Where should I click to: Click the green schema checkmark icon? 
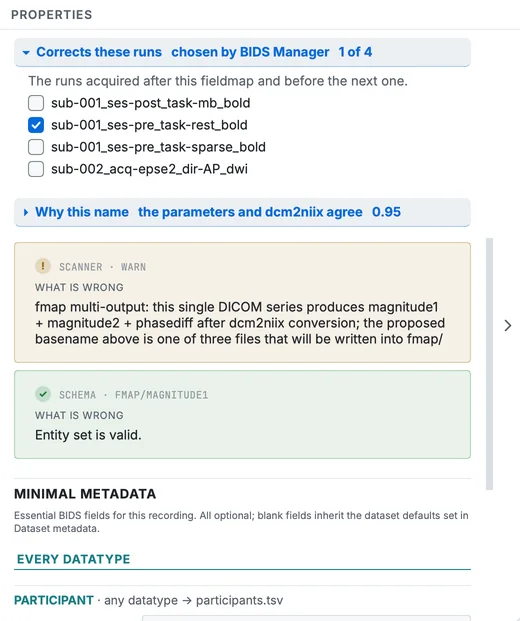pos(43,394)
